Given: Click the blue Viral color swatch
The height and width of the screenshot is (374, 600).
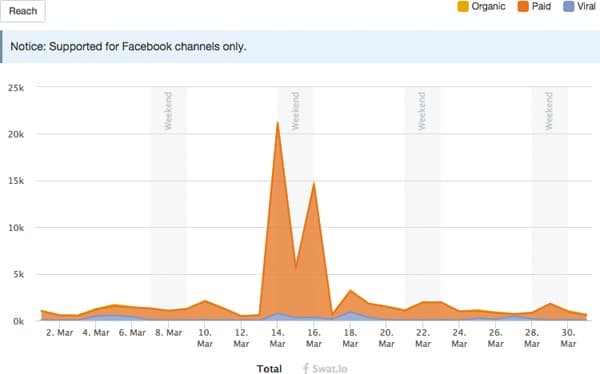Looking at the screenshot, I should (569, 7).
